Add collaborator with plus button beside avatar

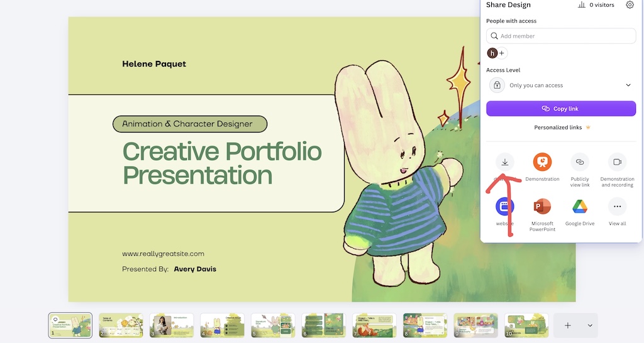(x=502, y=53)
